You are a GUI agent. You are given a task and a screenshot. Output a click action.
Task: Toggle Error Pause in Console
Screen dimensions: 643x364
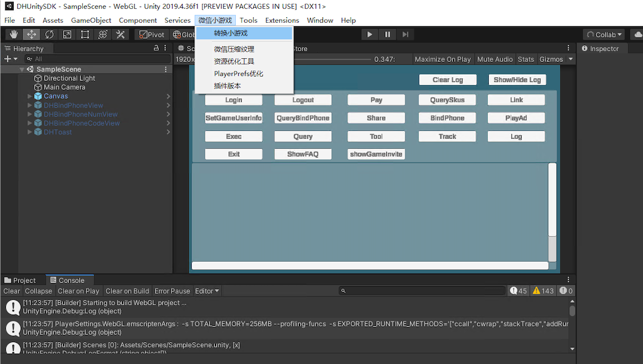pyautogui.click(x=172, y=291)
